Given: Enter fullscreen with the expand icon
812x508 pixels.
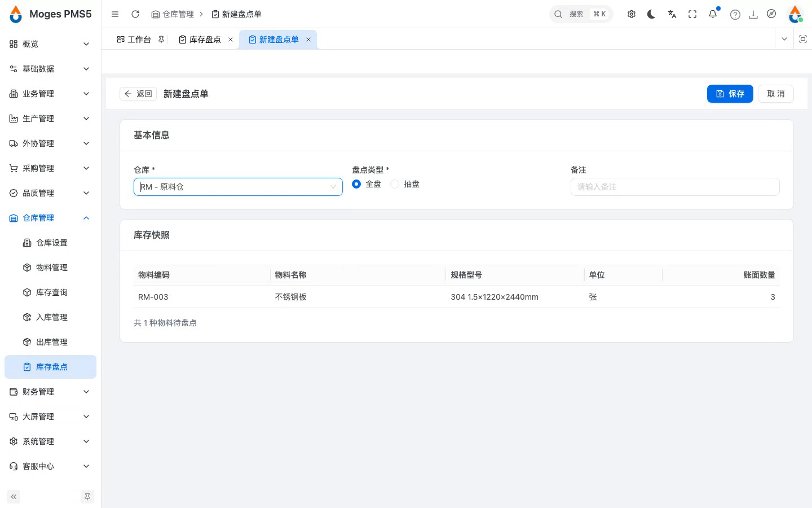Looking at the screenshot, I should coord(692,14).
